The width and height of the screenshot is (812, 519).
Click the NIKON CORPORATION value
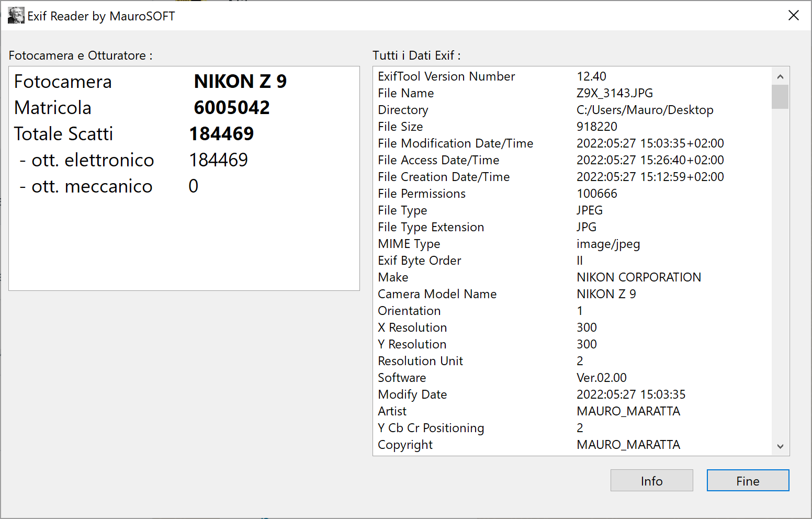point(639,277)
